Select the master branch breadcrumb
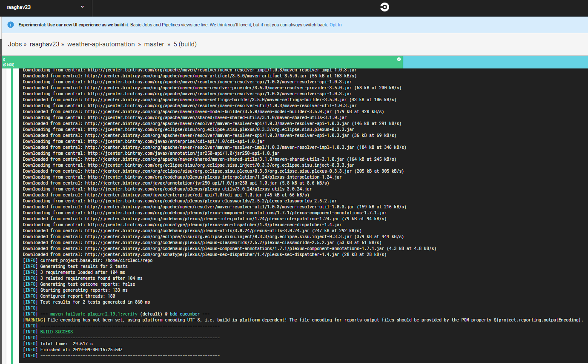 click(154, 44)
